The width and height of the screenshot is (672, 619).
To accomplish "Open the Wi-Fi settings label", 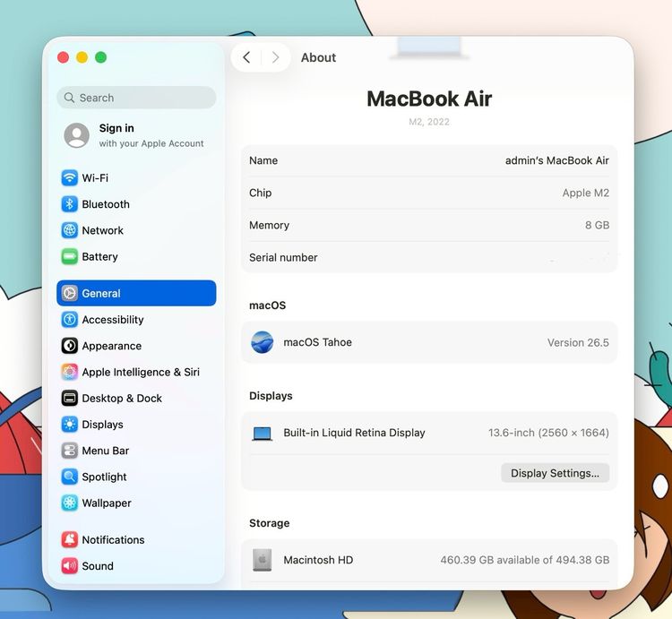I will pos(95,177).
